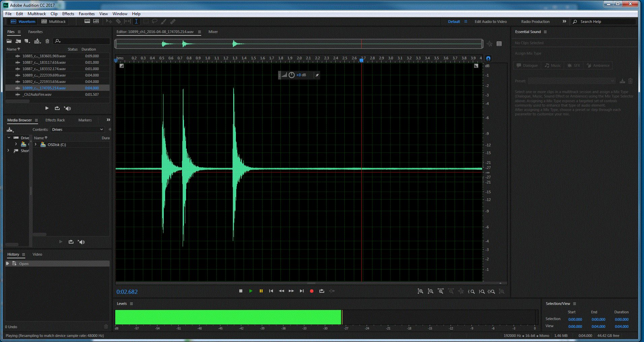Click the Search Help input field
The image size is (644, 342).
point(603,22)
